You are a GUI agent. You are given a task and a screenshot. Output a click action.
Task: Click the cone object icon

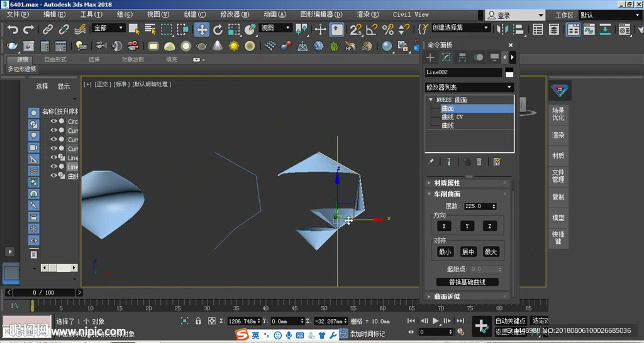[218, 46]
